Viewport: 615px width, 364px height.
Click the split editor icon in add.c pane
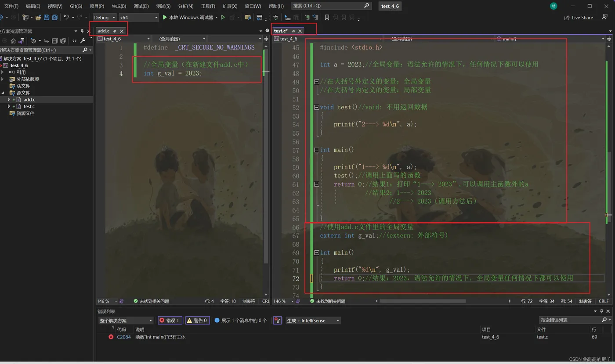pyautogui.click(x=267, y=39)
